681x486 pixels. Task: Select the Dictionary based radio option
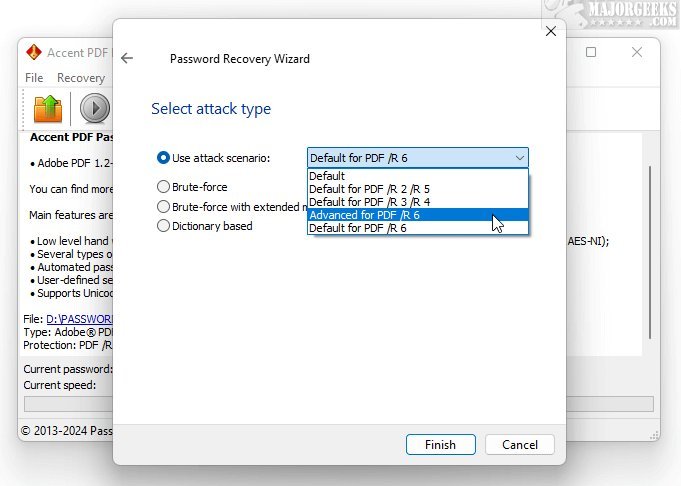(x=164, y=226)
